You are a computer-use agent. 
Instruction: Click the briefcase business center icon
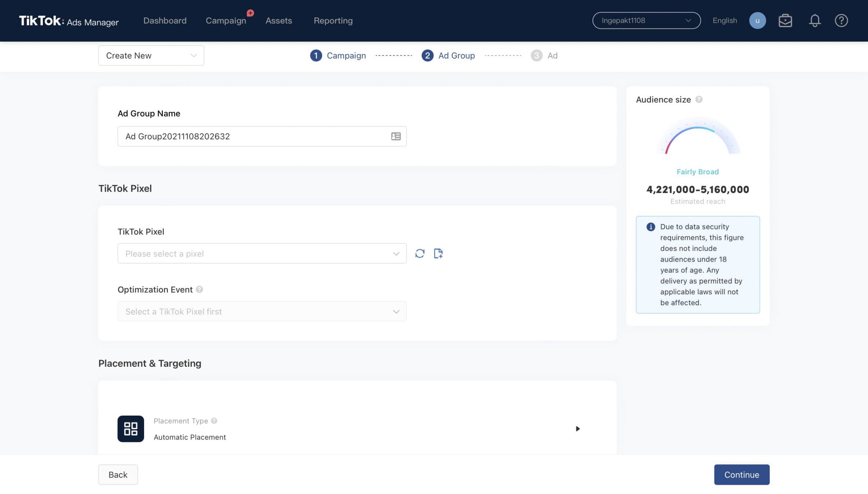tap(785, 20)
